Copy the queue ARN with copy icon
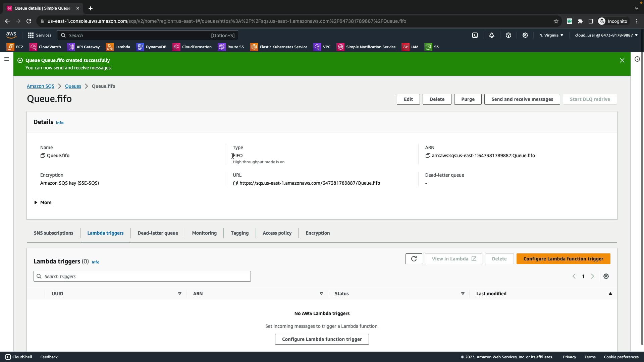The image size is (644, 362). 428,156
